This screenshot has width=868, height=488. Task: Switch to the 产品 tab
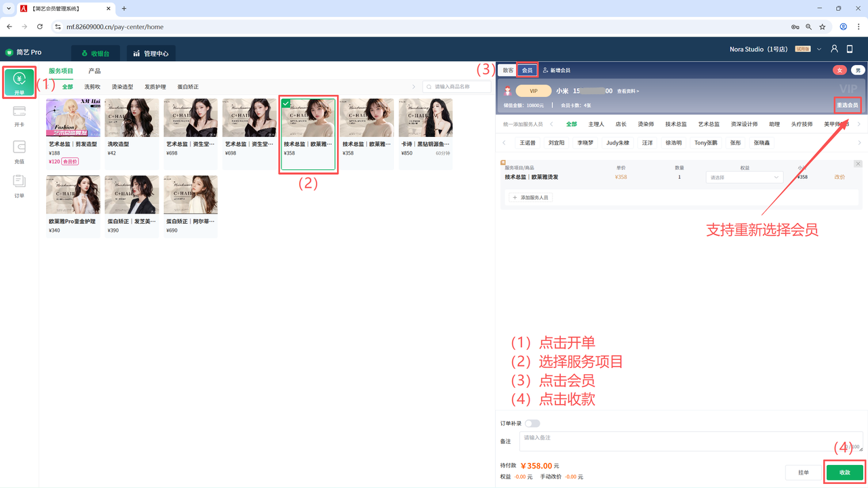(94, 71)
